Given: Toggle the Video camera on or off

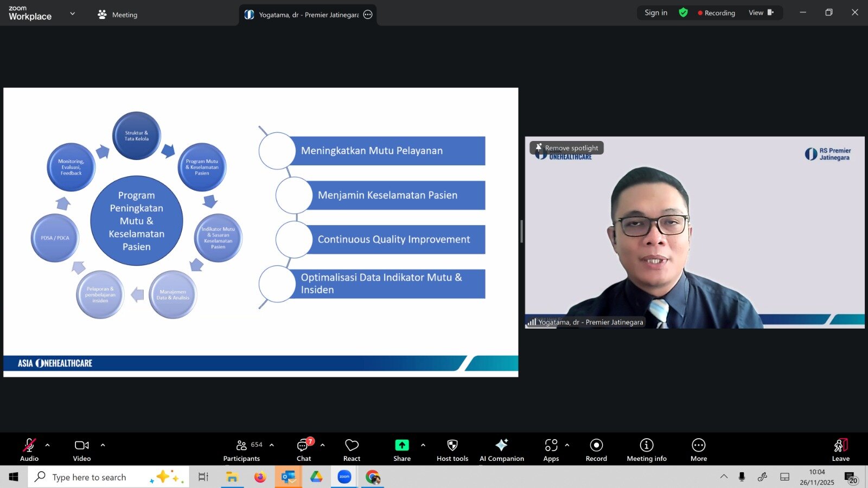Looking at the screenshot, I should (x=82, y=450).
